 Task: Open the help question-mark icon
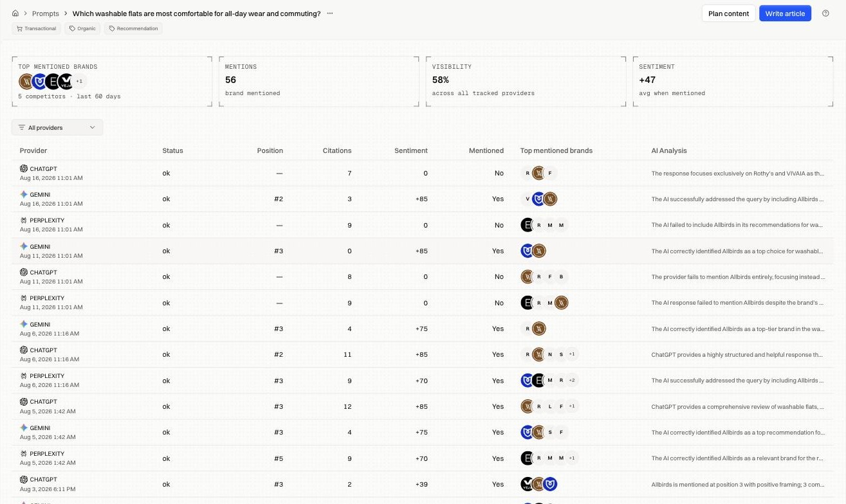point(825,14)
